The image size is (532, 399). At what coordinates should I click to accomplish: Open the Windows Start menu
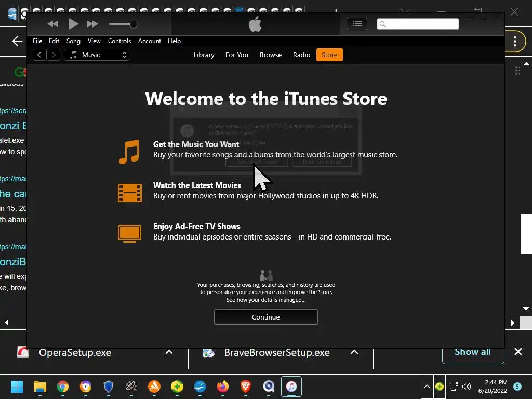(17, 387)
